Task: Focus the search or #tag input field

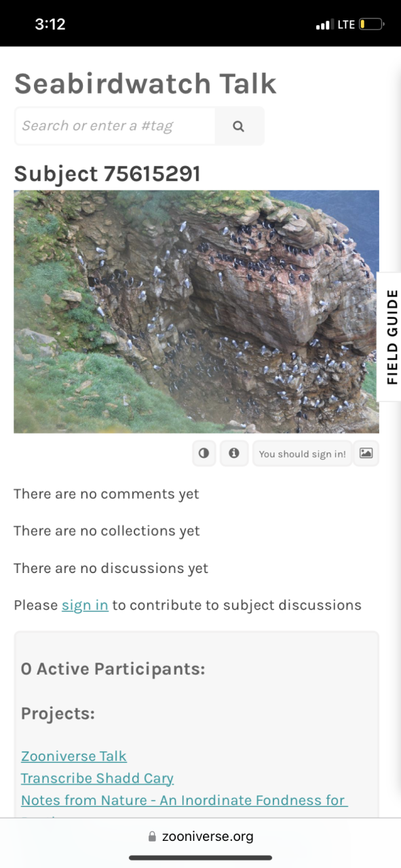Action: [115, 126]
